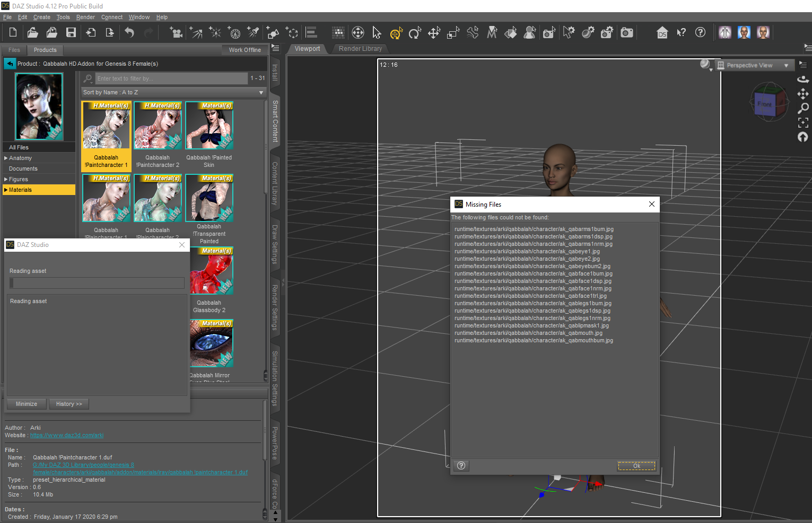Open the viewport draw style sphere dropdown

click(x=706, y=65)
